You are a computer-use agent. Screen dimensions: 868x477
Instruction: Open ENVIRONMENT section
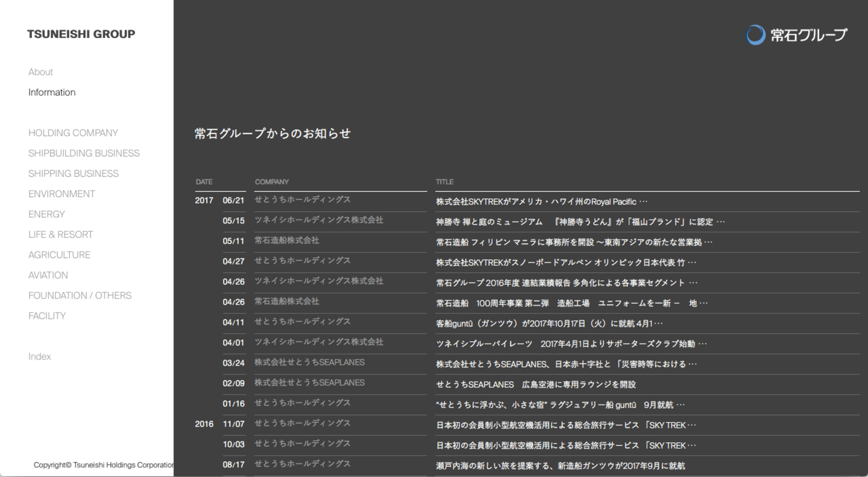click(61, 194)
